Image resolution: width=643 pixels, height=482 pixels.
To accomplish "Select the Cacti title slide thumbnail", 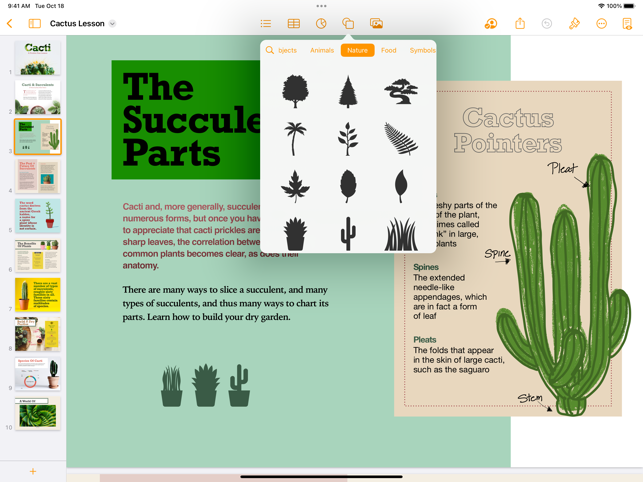I will point(38,58).
